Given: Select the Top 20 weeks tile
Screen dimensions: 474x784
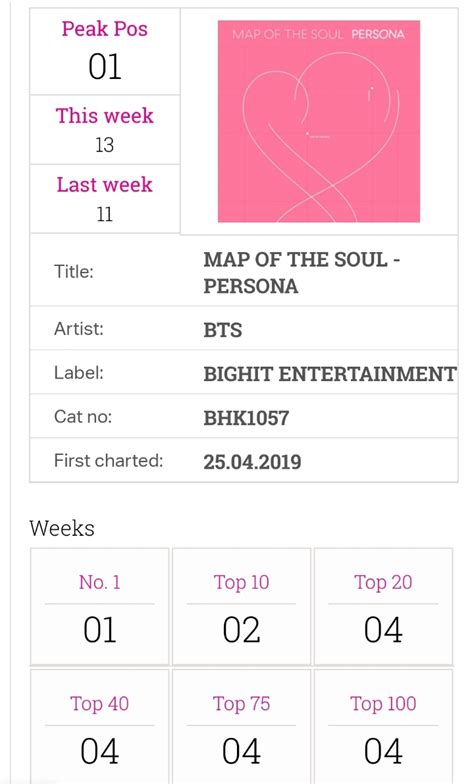Looking at the screenshot, I should (x=383, y=606).
